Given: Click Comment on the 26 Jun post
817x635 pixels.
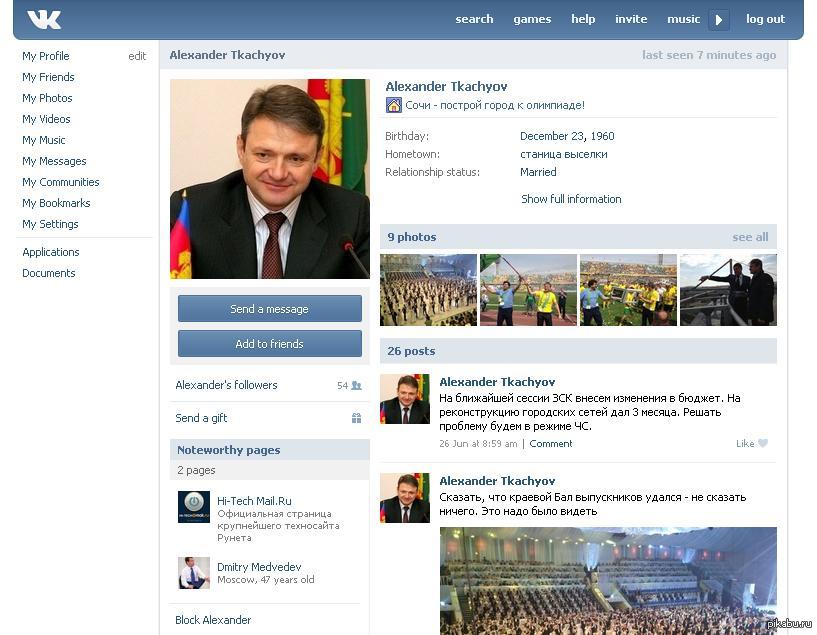Looking at the screenshot, I should point(551,444).
